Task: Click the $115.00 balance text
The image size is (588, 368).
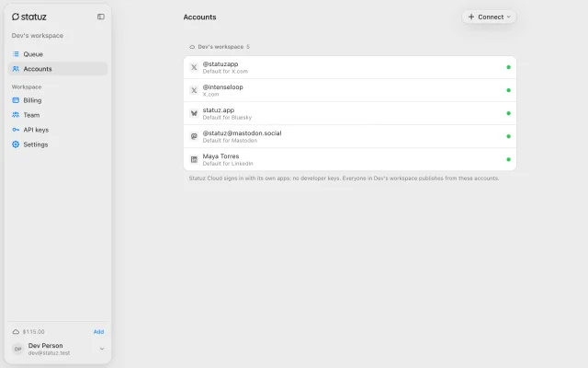Action: coord(34,331)
